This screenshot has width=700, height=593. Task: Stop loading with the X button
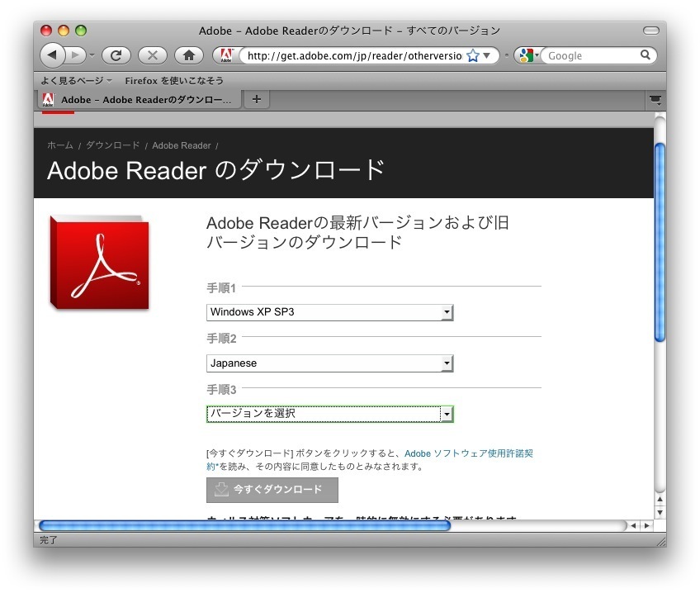click(x=152, y=55)
